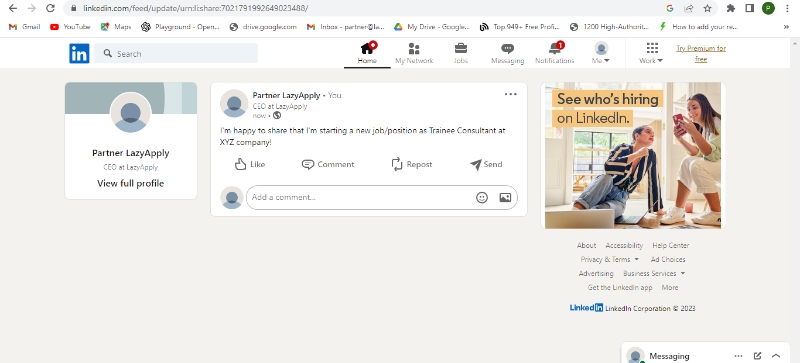Open drive.google.com bookmark

click(263, 27)
